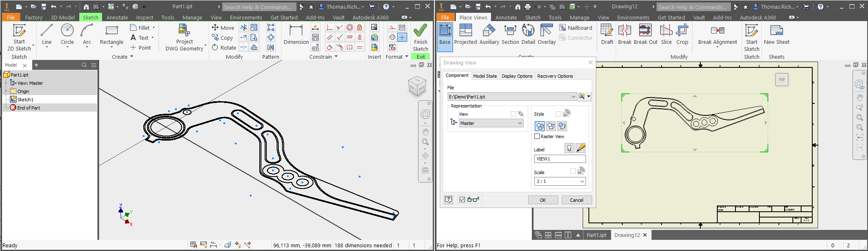
Task: Switch to the Display Options tab
Action: [517, 76]
